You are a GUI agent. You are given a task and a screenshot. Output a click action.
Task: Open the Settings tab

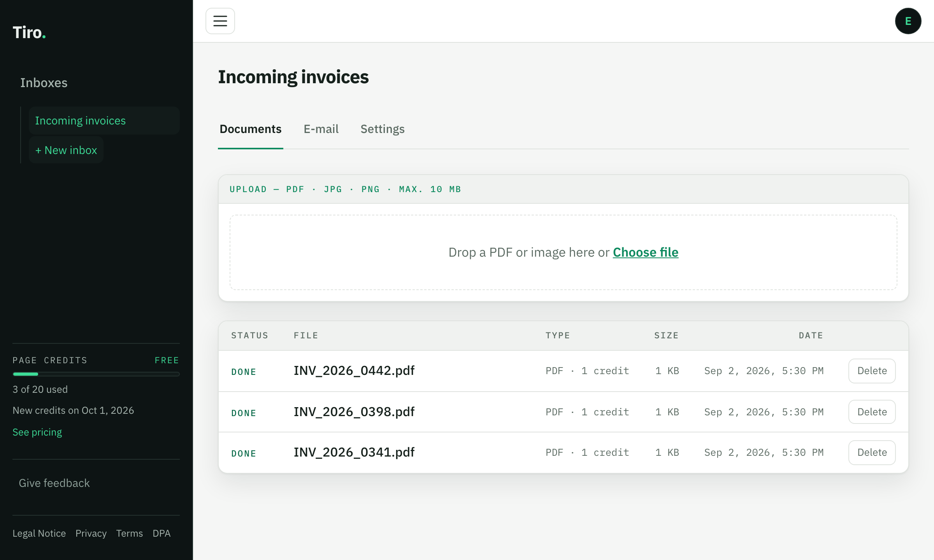pos(383,129)
